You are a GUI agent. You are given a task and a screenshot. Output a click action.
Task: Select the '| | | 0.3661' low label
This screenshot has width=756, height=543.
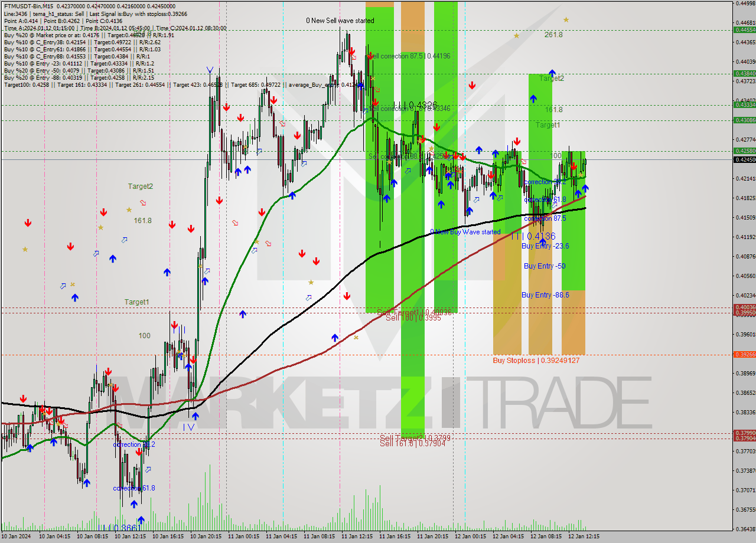point(120,528)
